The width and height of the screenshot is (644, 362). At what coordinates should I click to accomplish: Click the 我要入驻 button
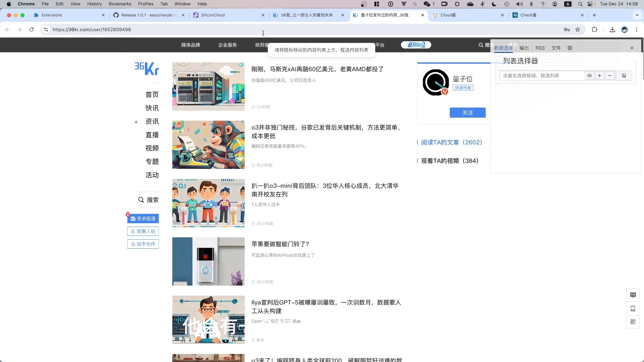pos(143,231)
